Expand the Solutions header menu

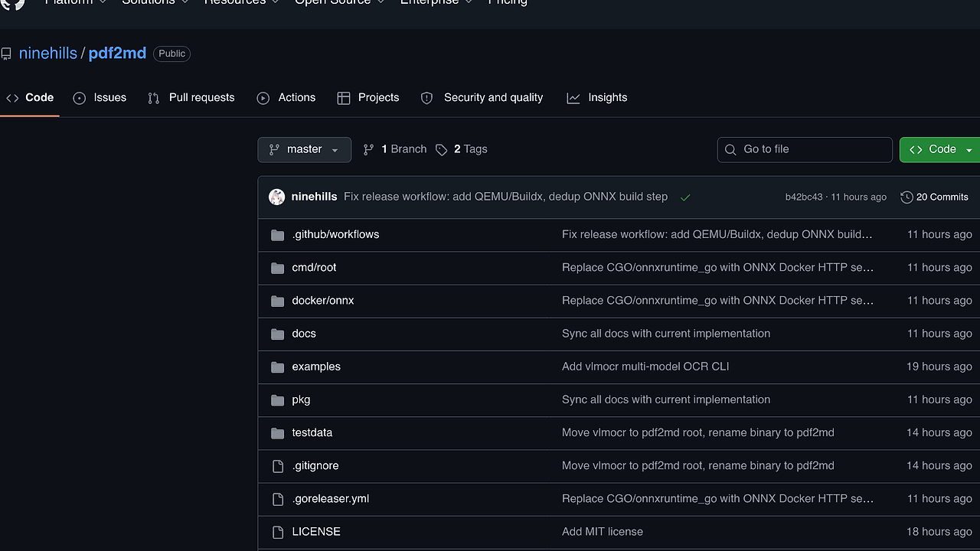click(155, 2)
